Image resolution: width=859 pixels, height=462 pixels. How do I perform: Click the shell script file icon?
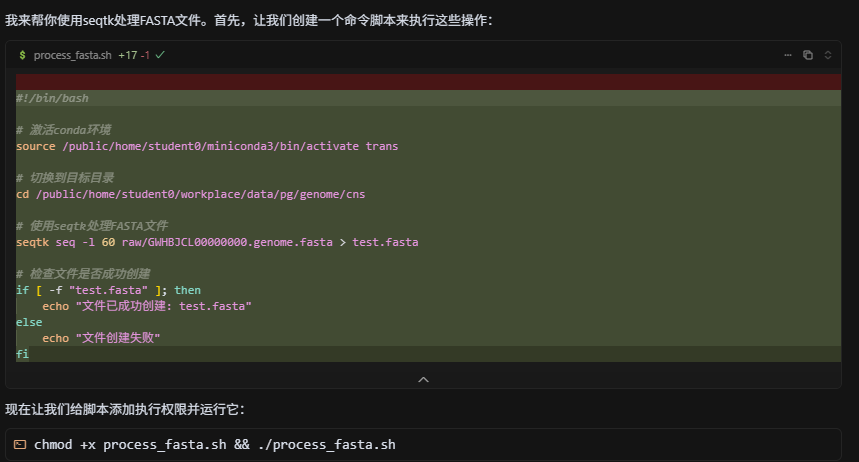(x=22, y=55)
